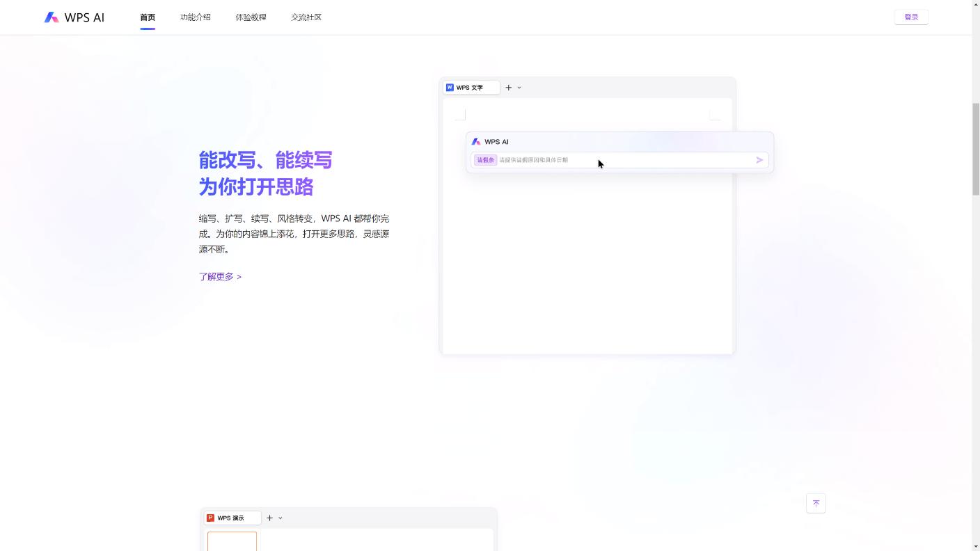Select the WPS 文字 document tab

pyautogui.click(x=471, y=88)
